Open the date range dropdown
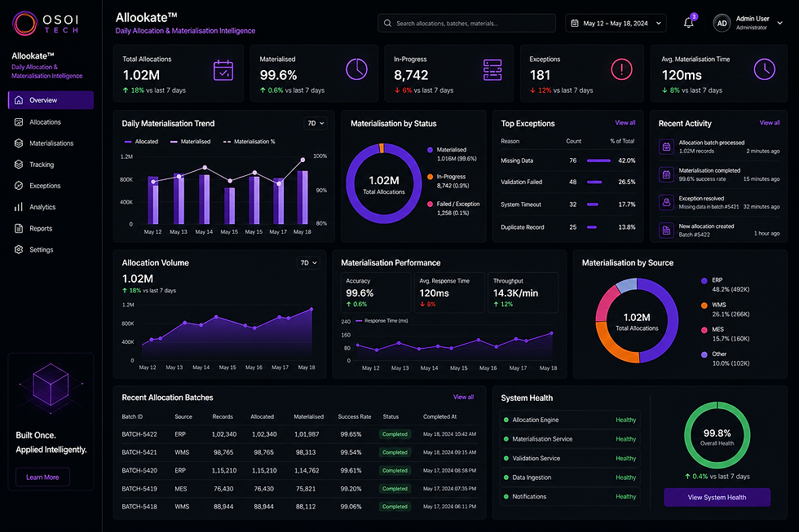Image resolution: width=799 pixels, height=532 pixels. click(616, 24)
